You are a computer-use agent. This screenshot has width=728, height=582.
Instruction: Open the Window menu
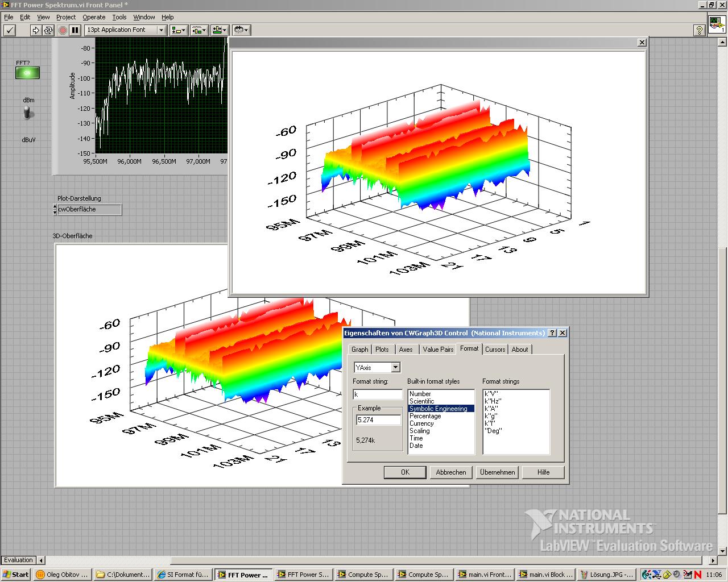144,17
